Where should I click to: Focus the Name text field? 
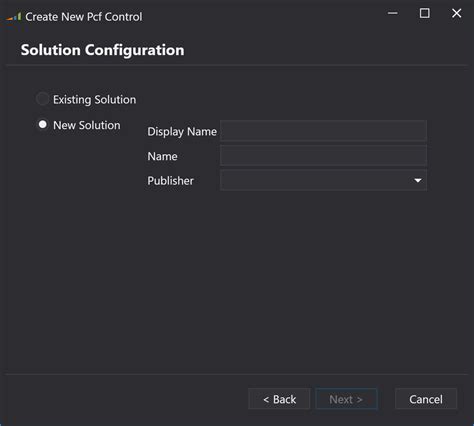click(x=323, y=156)
